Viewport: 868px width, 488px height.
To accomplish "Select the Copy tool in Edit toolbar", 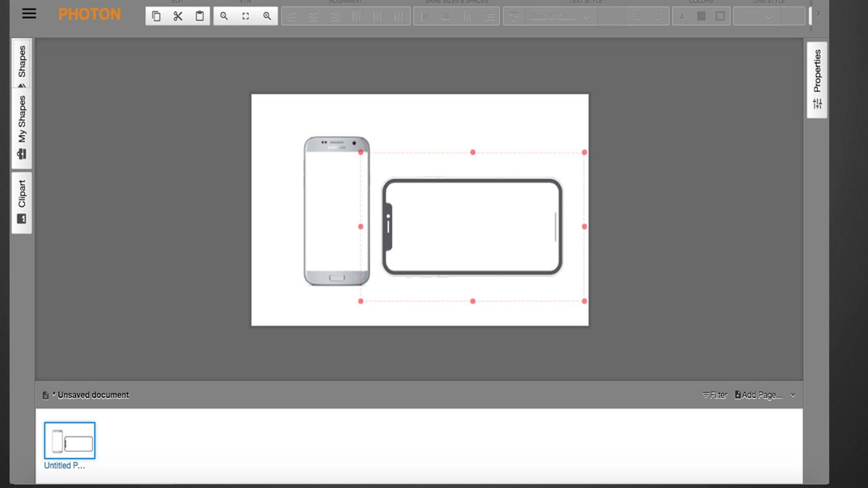I will click(x=156, y=16).
